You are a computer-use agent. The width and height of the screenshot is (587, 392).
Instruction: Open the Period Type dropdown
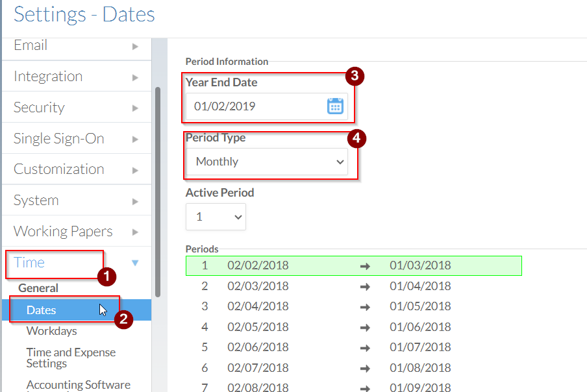tap(267, 162)
